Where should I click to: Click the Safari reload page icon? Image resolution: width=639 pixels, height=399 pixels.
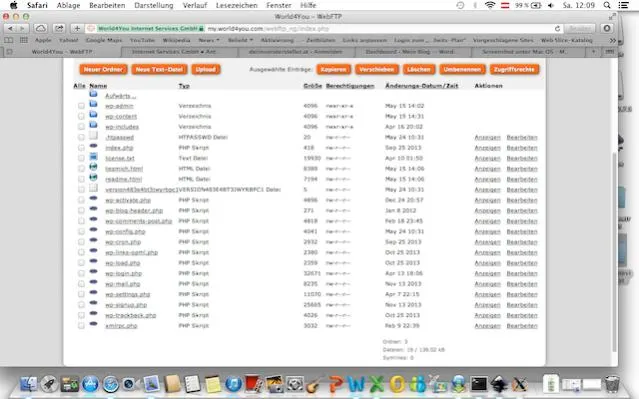click(x=557, y=29)
